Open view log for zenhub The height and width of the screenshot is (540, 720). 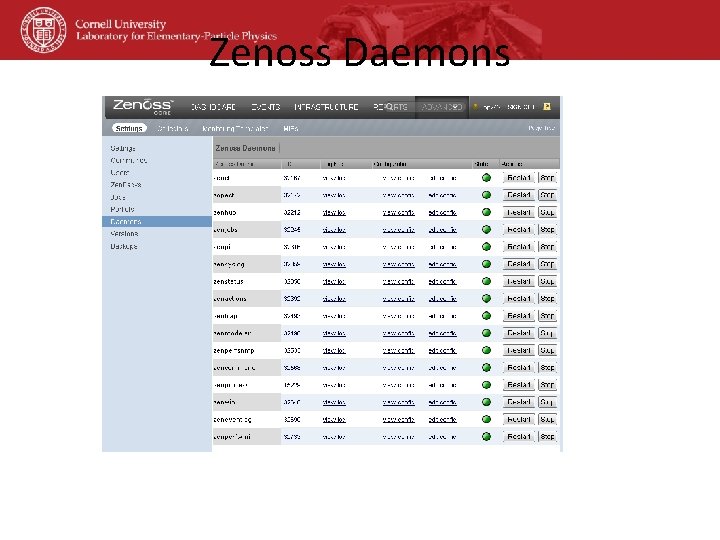(x=334, y=213)
